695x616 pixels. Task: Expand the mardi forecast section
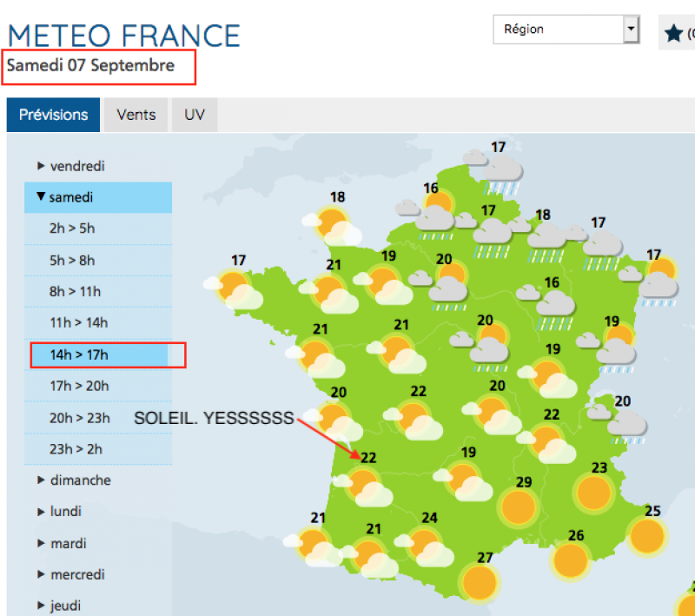[x=62, y=543]
